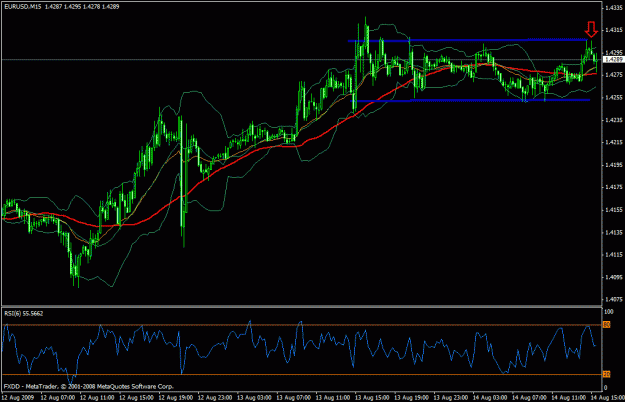
Task: Select the RSI overbought level 80 tag
Action: click(x=606, y=325)
